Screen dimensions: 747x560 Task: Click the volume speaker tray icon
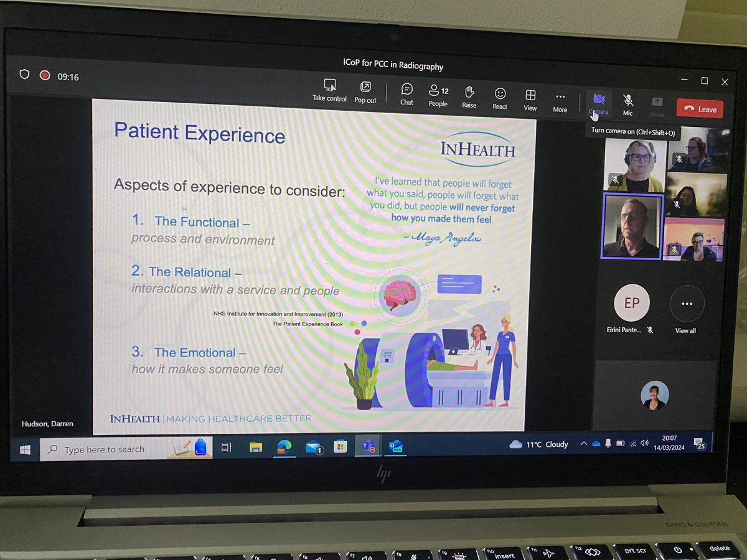644,444
